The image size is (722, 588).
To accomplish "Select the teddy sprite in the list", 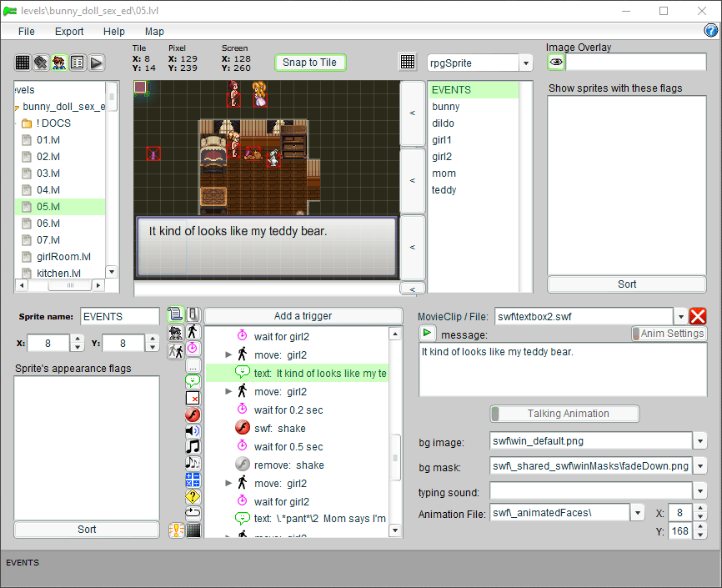I will [444, 190].
